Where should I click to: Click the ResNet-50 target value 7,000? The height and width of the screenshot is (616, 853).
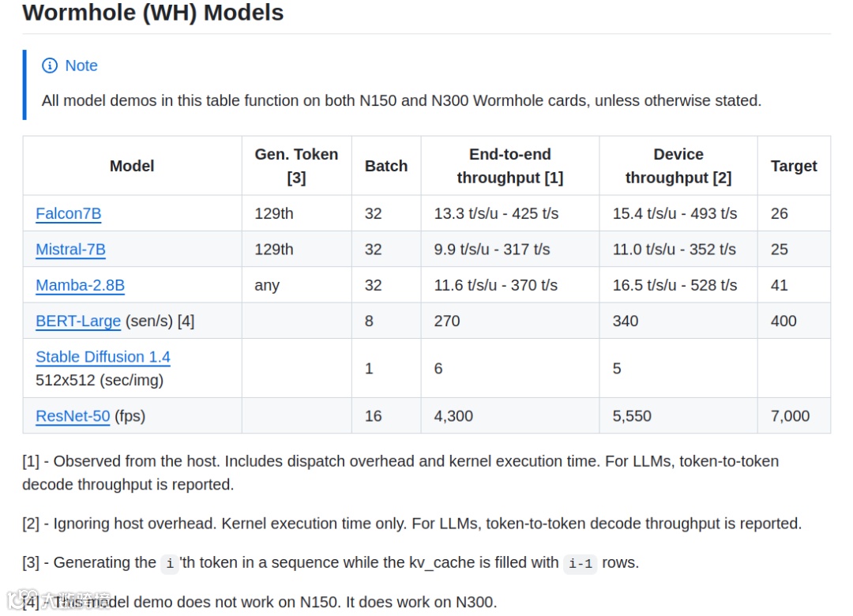[x=790, y=416]
